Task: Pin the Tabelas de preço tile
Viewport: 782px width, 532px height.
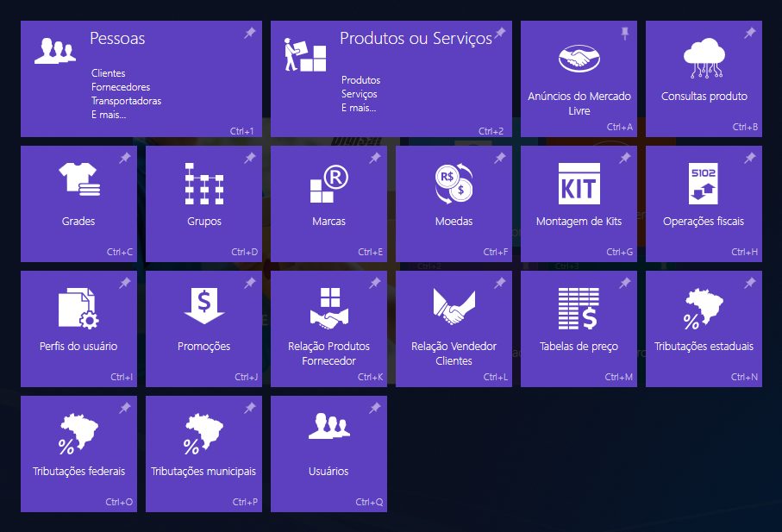Action: pyautogui.click(x=624, y=283)
